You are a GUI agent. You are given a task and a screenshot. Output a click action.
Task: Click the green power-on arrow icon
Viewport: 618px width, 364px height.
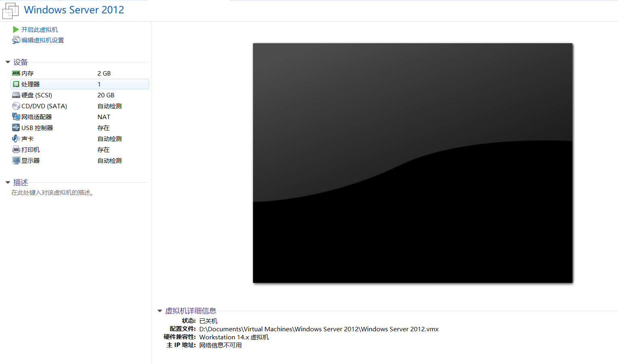pos(15,29)
